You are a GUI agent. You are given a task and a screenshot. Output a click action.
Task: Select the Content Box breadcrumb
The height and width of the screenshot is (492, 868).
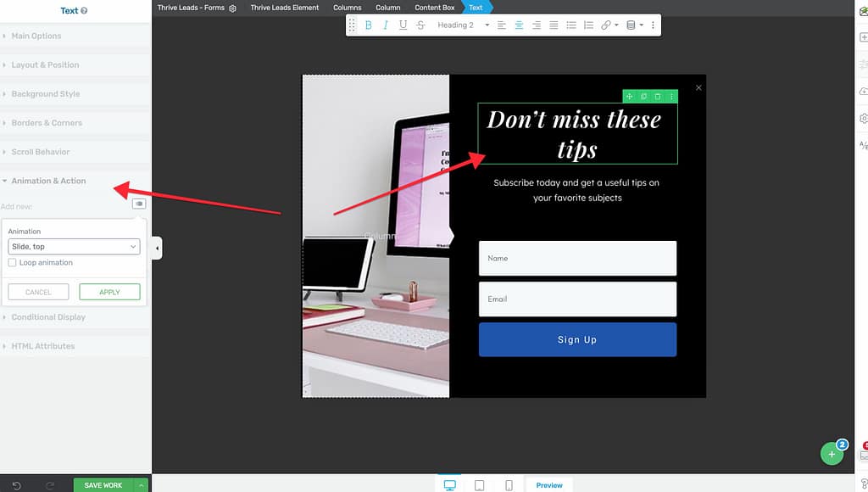434,8
